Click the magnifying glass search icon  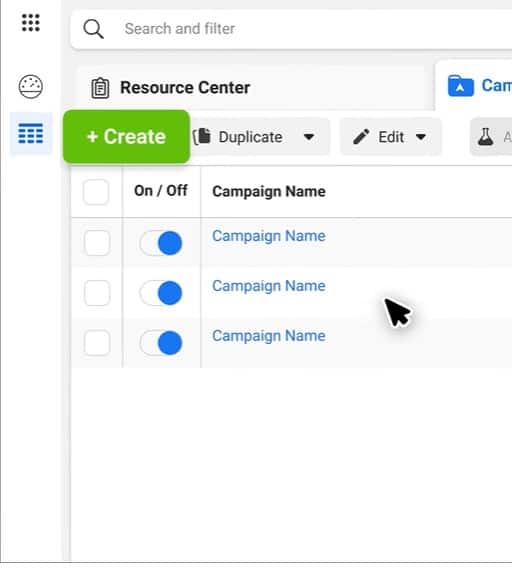pyautogui.click(x=93, y=29)
